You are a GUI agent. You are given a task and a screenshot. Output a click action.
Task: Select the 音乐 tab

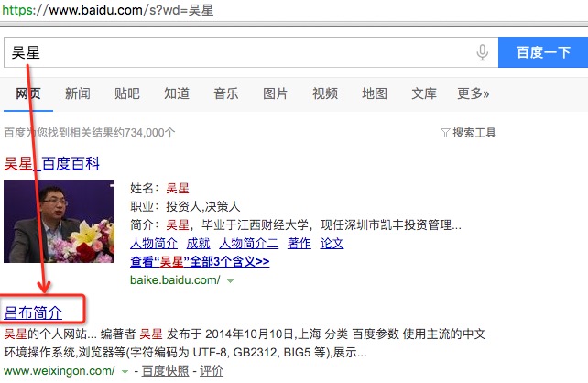pyautogui.click(x=226, y=93)
